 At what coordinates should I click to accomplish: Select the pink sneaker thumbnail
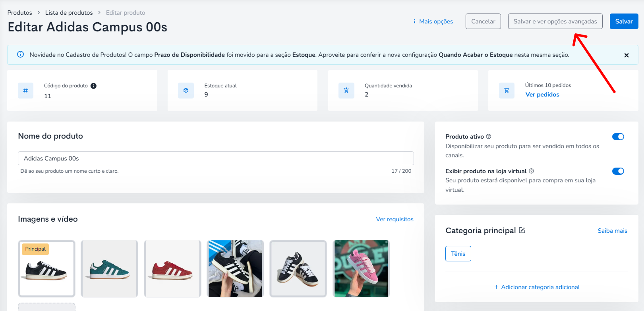click(361, 269)
